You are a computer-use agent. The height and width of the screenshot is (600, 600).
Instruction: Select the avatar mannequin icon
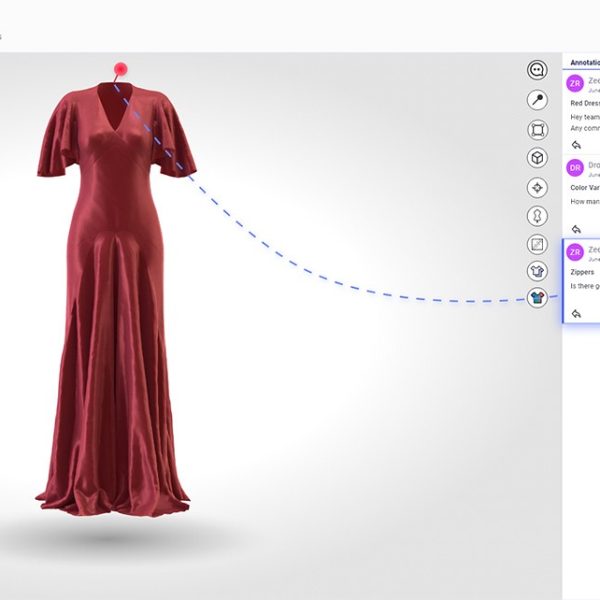[538, 216]
